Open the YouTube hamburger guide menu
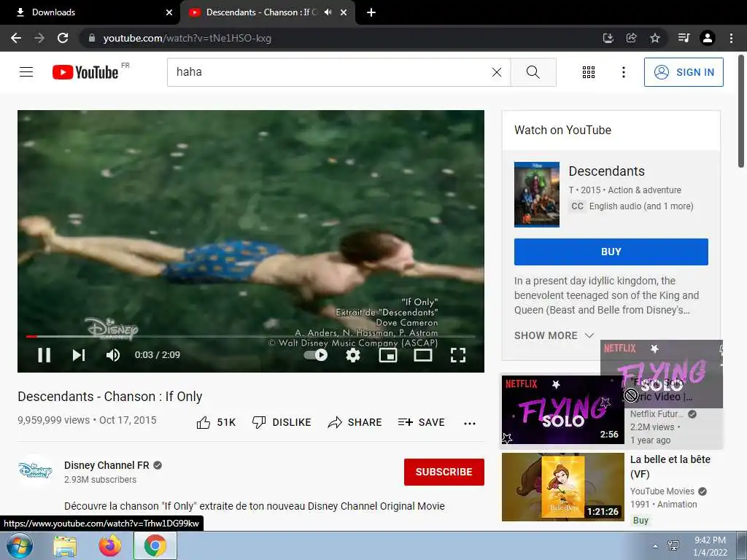This screenshot has width=747, height=560. 26,72
